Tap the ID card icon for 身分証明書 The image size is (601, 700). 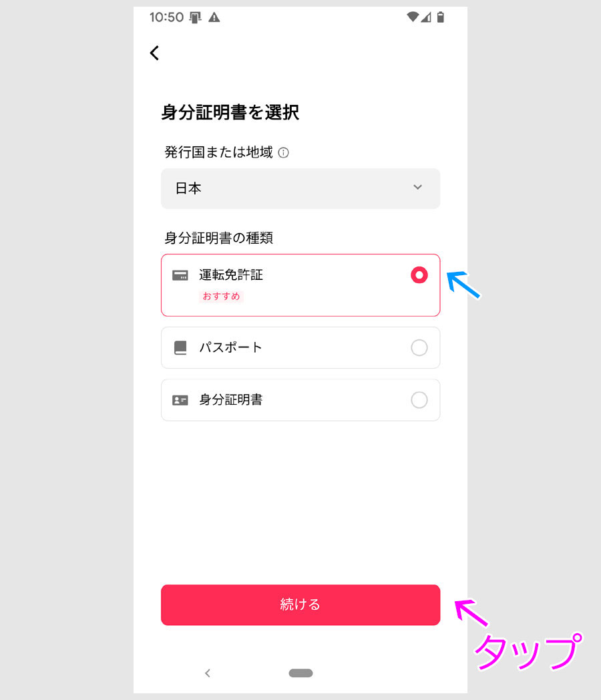click(x=180, y=400)
